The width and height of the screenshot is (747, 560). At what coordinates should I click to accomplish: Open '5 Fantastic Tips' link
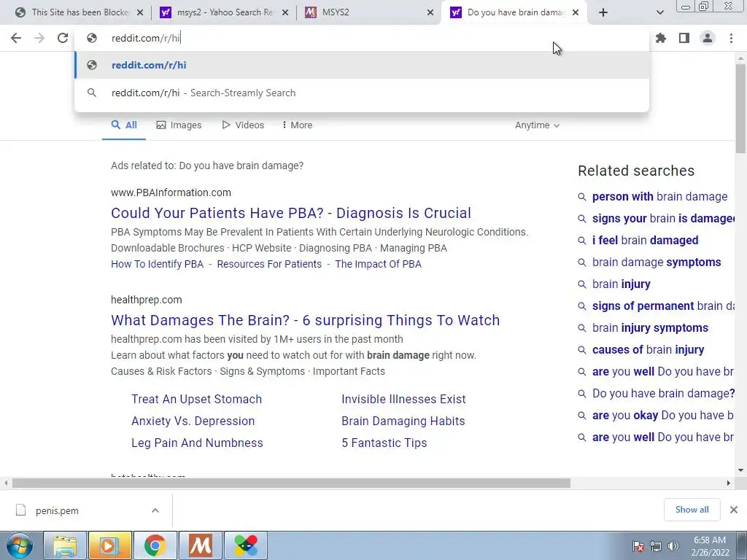point(384,443)
